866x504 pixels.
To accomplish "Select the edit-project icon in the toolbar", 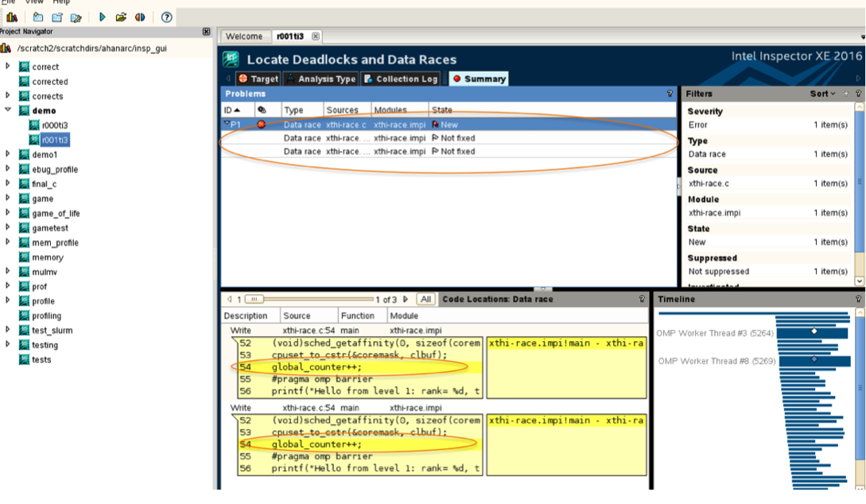I will [76, 17].
